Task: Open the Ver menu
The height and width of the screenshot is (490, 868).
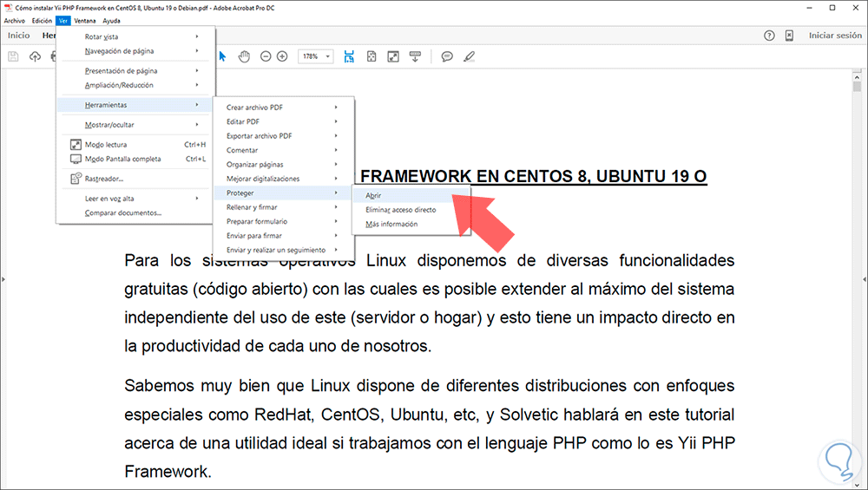Action: pos(63,21)
